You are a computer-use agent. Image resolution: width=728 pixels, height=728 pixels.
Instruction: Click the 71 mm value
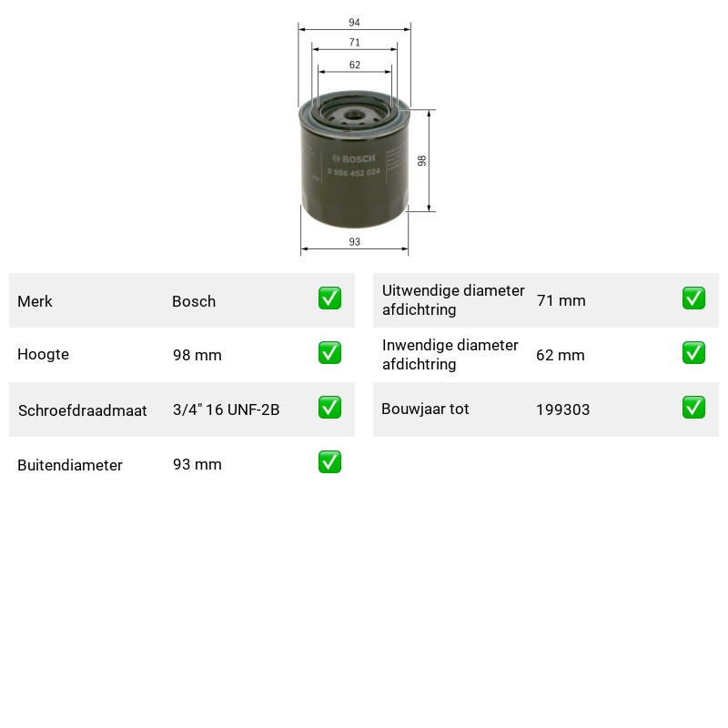[x=561, y=301]
